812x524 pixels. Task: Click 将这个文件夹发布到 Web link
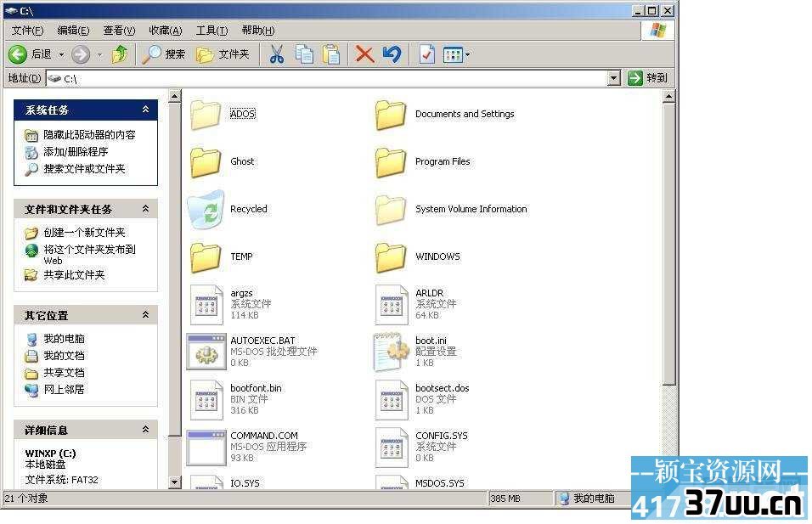click(x=89, y=254)
